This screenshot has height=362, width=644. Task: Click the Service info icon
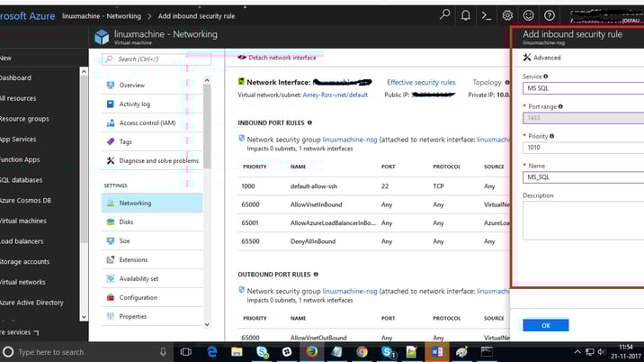click(545, 77)
